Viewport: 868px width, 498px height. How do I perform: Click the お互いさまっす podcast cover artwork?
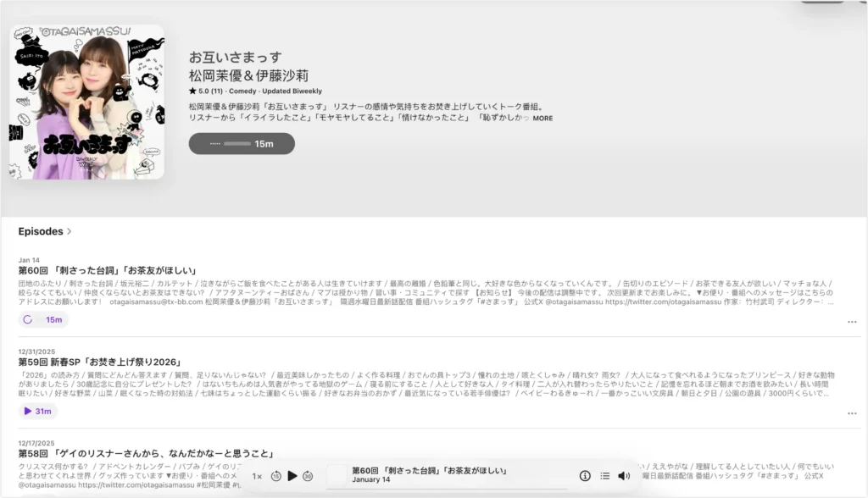coord(87,102)
